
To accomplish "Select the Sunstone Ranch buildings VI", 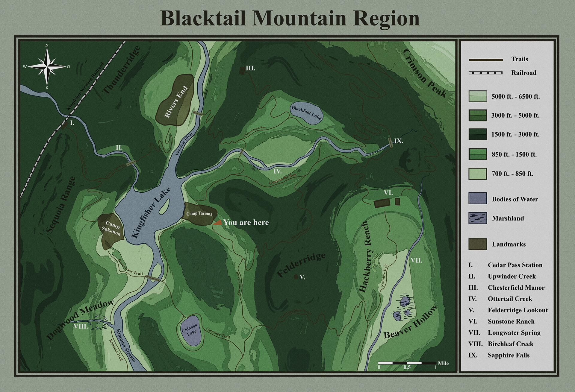I will pyautogui.click(x=382, y=202).
